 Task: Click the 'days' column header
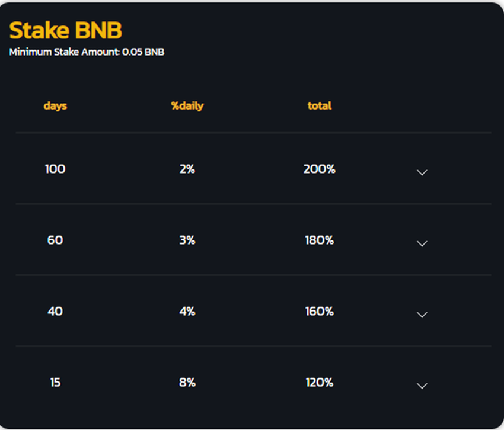pyautogui.click(x=55, y=106)
